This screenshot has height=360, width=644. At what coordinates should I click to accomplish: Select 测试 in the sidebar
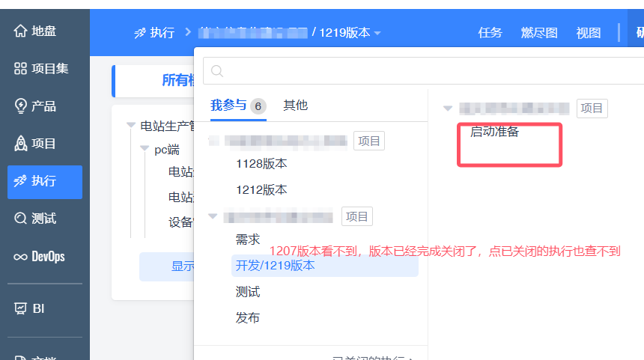(x=45, y=219)
